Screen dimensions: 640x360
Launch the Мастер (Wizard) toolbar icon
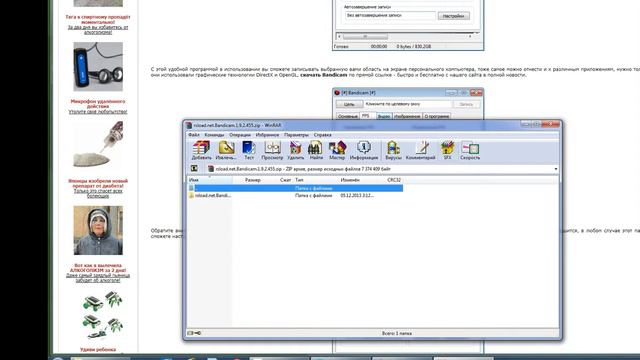[337, 150]
